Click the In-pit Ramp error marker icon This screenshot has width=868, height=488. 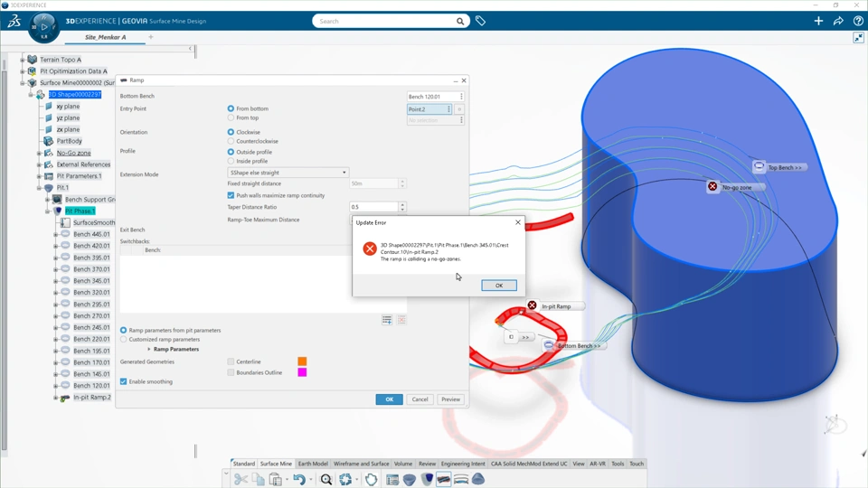coord(532,305)
